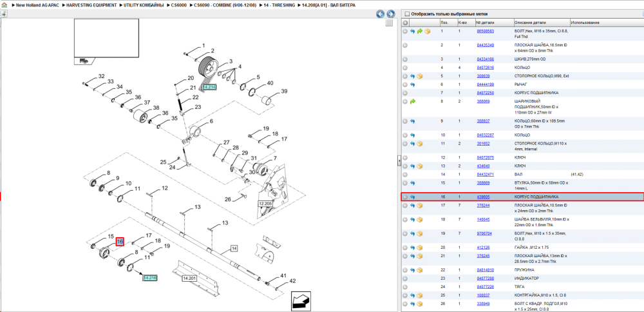This screenshot has width=644, height=312.
Task: Click the thumbnail overview at diagram top
Action: [x=106, y=38]
